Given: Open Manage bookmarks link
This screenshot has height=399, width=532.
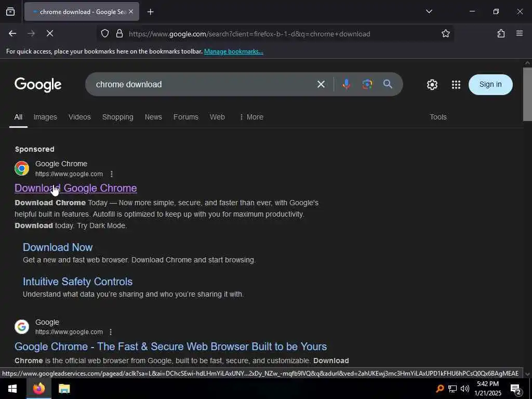Looking at the screenshot, I should tap(233, 51).
